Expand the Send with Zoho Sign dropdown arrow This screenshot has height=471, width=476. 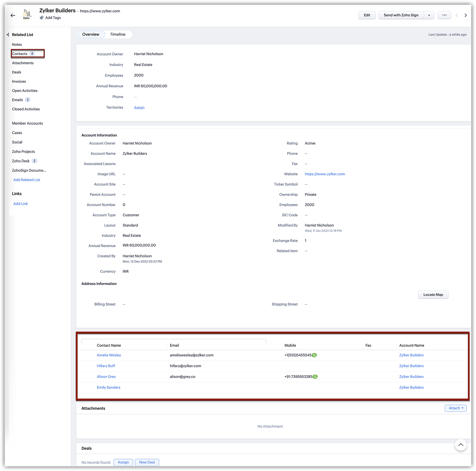(x=429, y=15)
